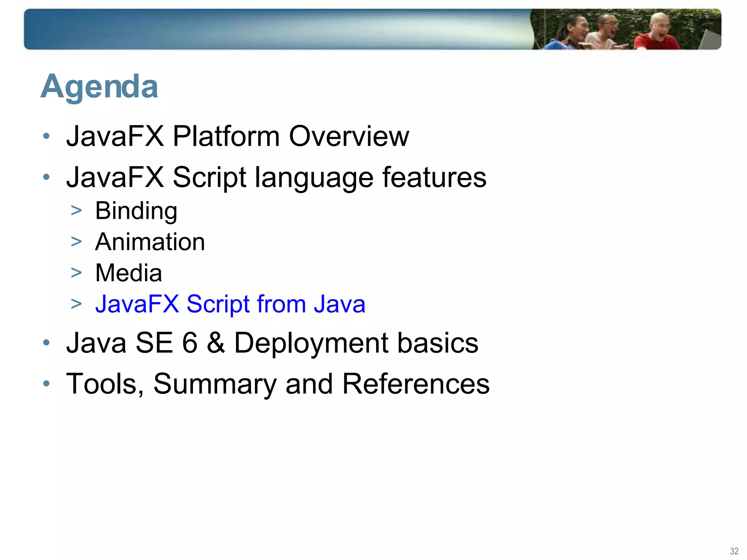Select 'Java SE 6 & Deployment basics' bullet

(272, 343)
